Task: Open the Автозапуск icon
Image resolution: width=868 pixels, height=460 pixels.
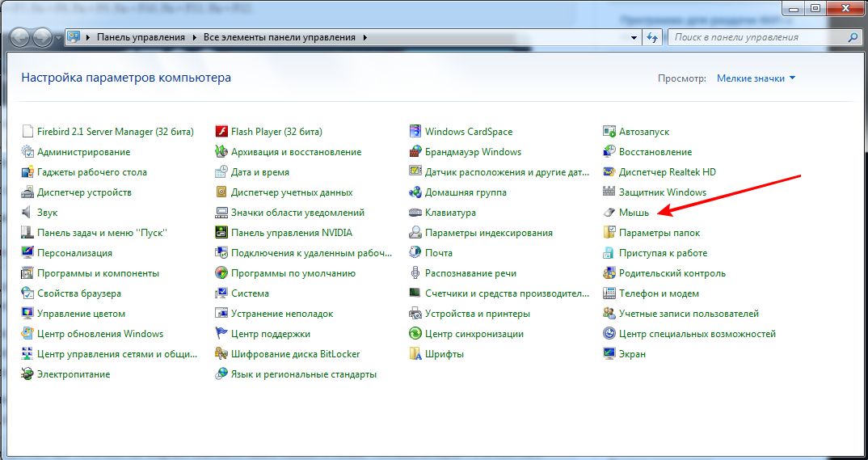Action: 609,132
